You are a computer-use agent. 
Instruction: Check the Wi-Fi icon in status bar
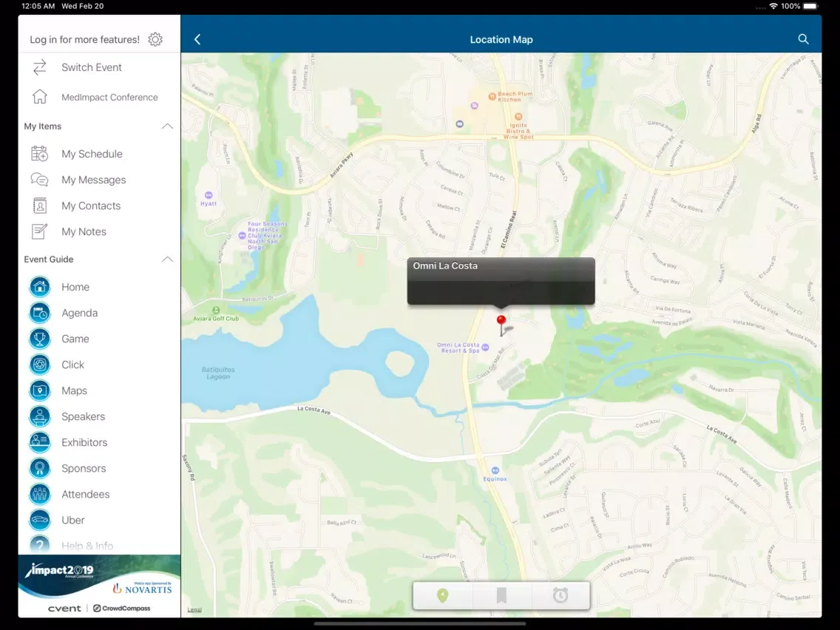[773, 7]
